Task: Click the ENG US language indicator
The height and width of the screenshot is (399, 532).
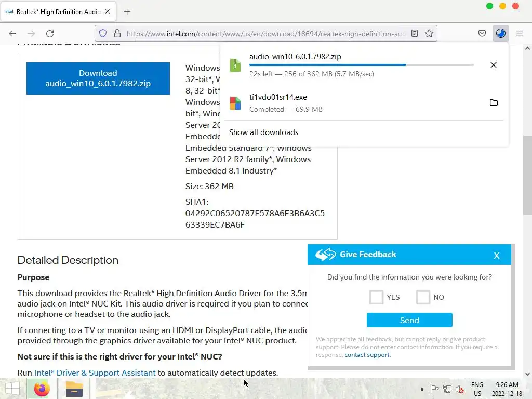Action: point(477,389)
